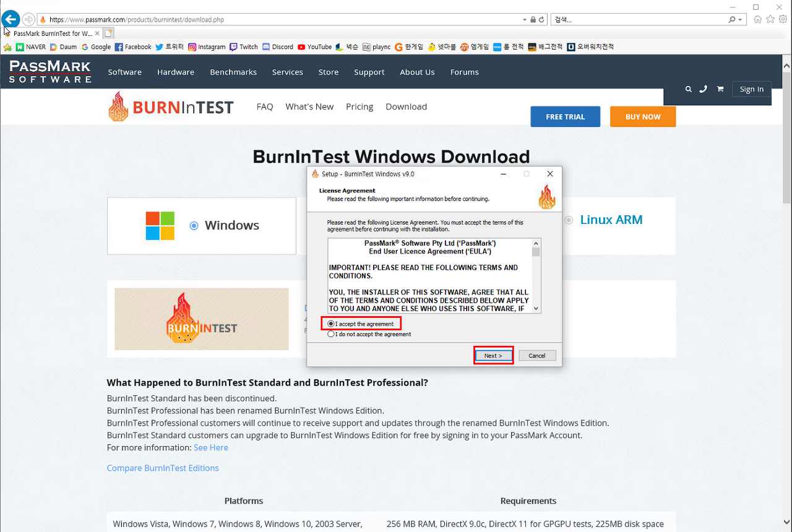Open the Hardware menu

[176, 72]
